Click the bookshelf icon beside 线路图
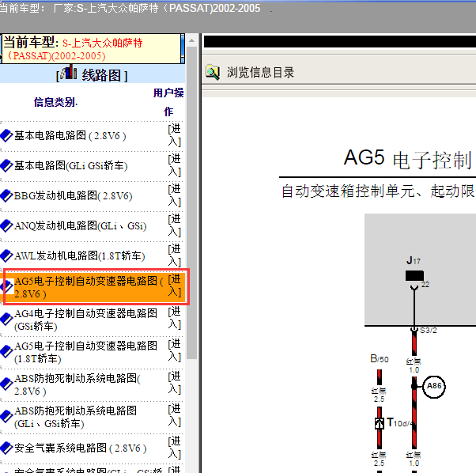Viewport: 476px width, 473px height. click(68, 73)
